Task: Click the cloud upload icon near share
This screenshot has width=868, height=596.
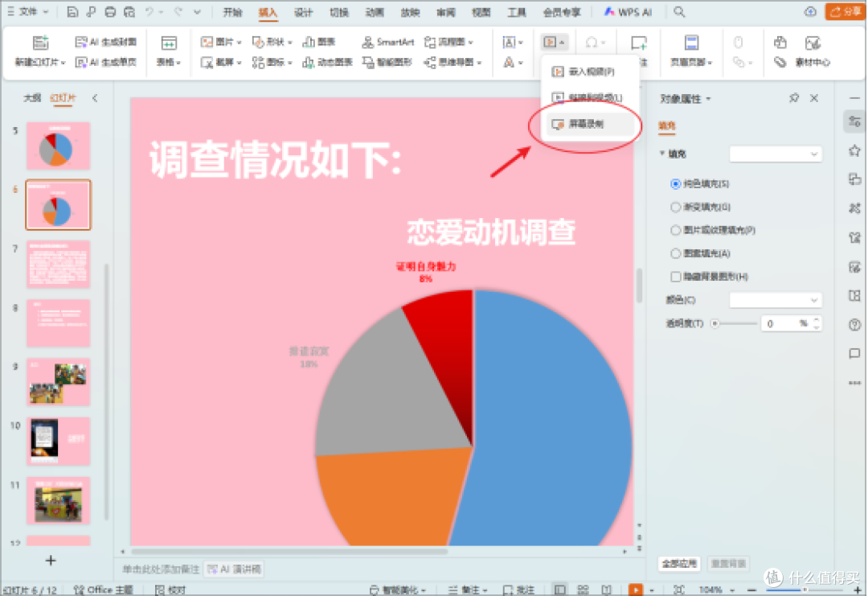Action: pyautogui.click(x=810, y=11)
